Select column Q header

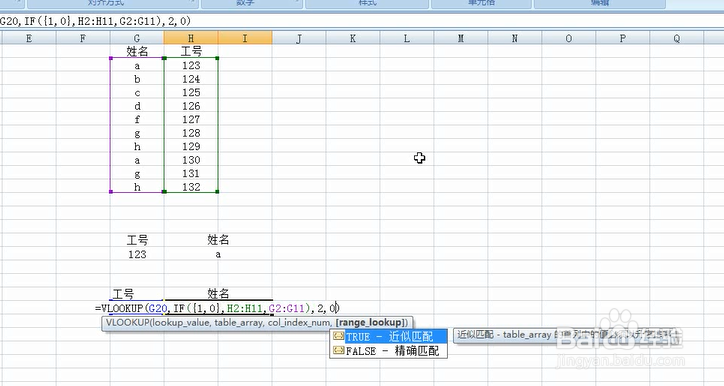[677, 38]
